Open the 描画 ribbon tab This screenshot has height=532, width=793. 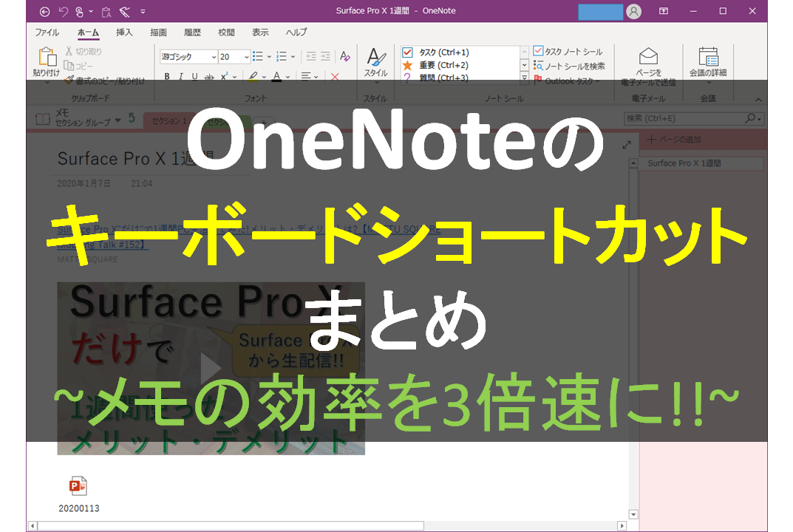[158, 33]
